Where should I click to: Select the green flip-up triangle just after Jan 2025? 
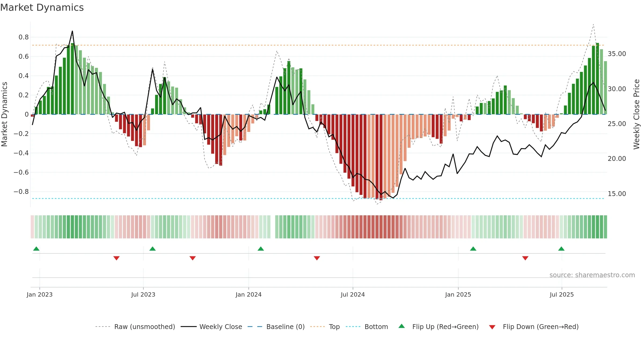pyautogui.click(x=473, y=249)
